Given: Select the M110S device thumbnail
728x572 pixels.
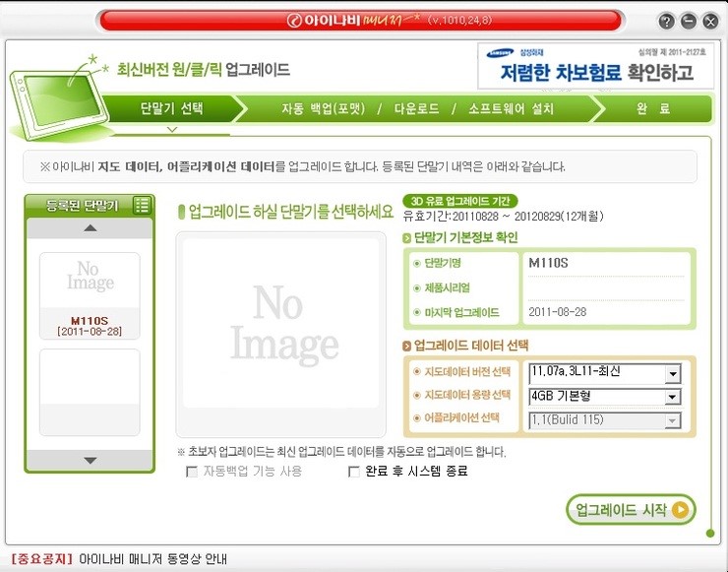Looking at the screenshot, I should tap(90, 295).
